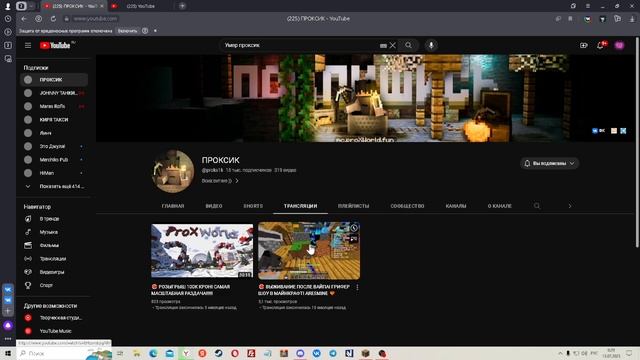
Task: Open Trending in Navigator section
Action: (54, 219)
